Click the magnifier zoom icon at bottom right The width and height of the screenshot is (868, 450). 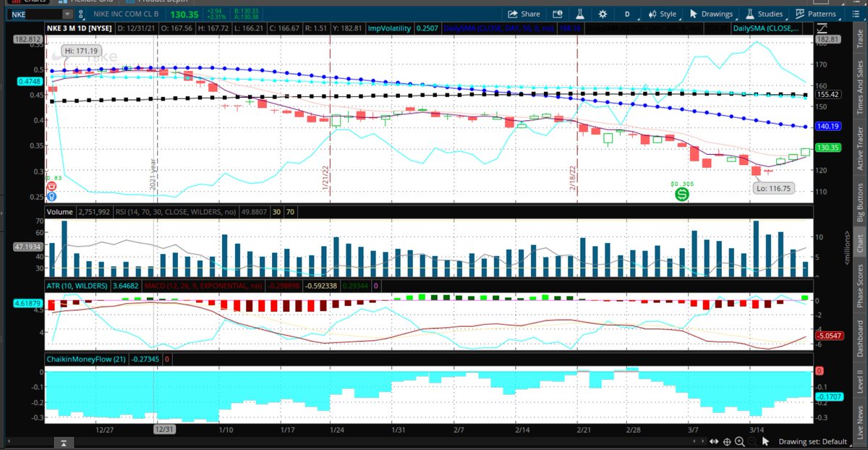click(x=740, y=441)
